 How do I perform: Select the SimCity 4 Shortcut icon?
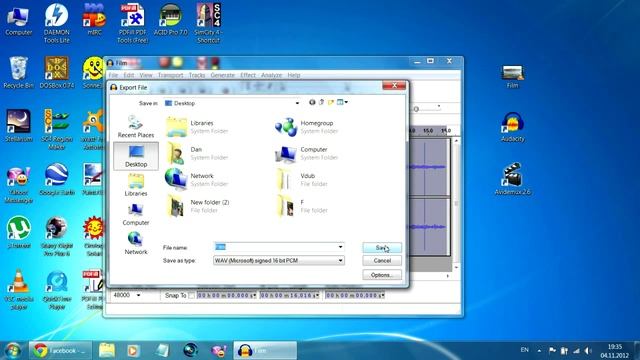coord(208,23)
